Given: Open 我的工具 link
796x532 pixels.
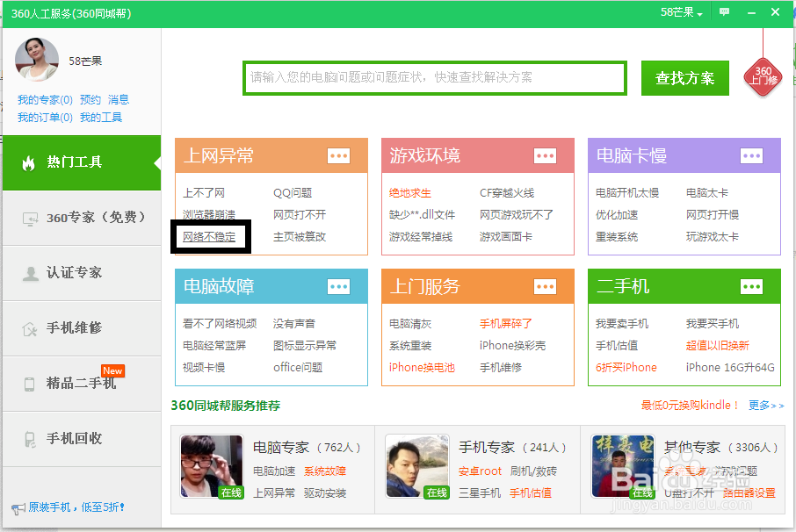Looking at the screenshot, I should 101,118.
